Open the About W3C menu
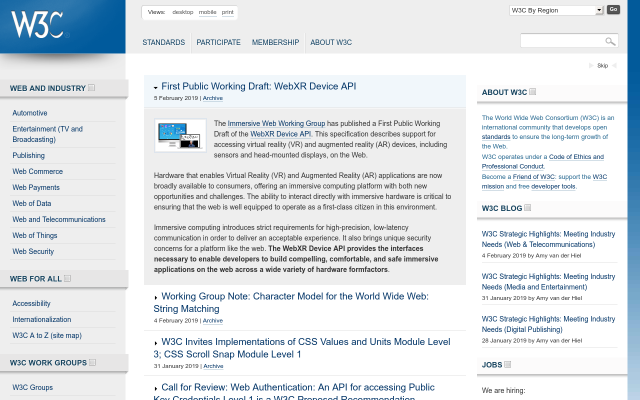The width and height of the screenshot is (640, 400). point(331,42)
